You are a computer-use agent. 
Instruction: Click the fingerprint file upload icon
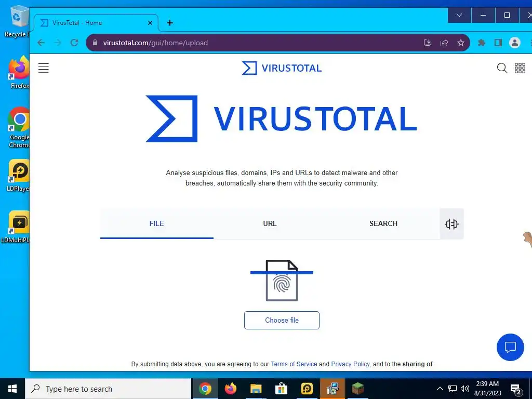282,280
